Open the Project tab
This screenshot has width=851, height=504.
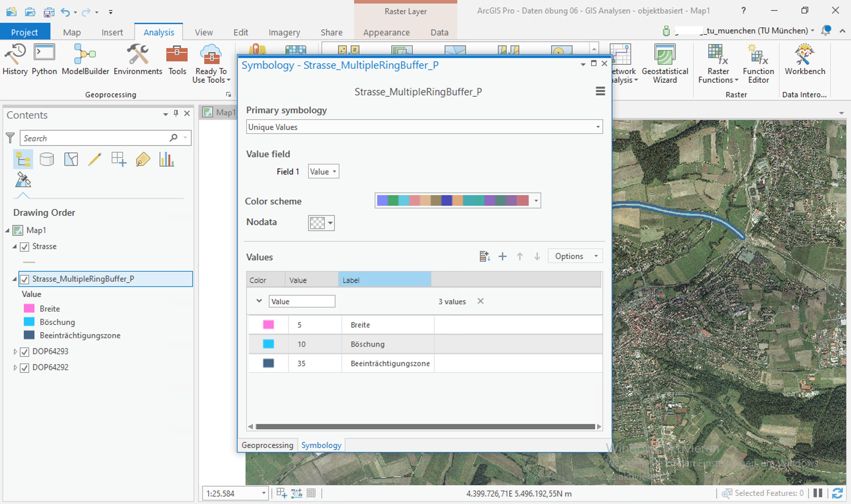tap(24, 32)
